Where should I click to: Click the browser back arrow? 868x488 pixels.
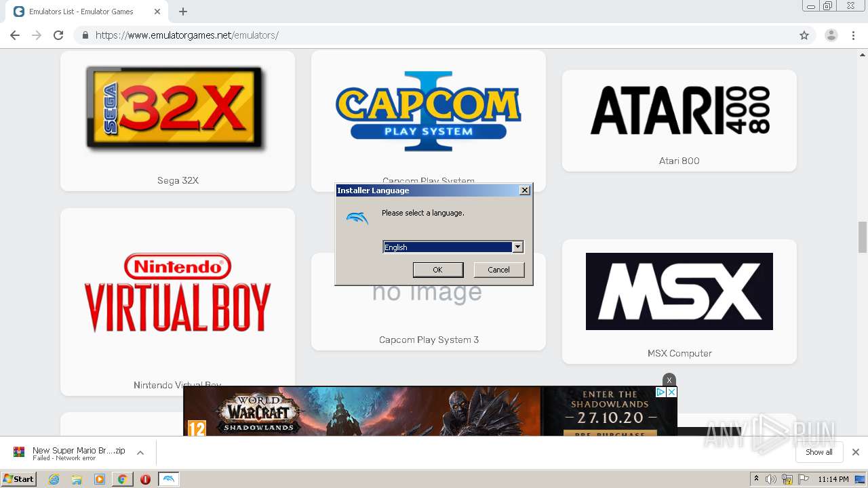point(15,35)
